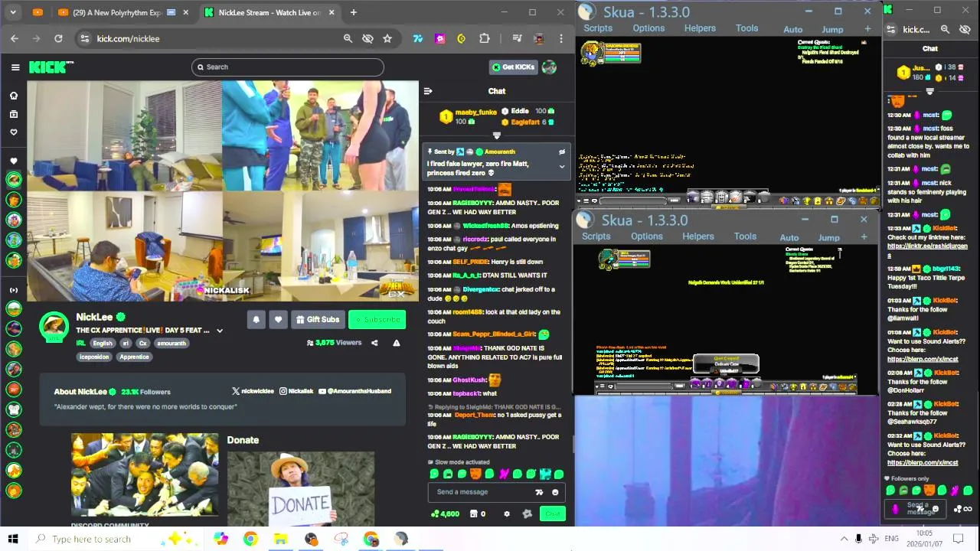The height and width of the screenshot is (551, 980).
Task: Open Options menu in top Skua window
Action: 648,28
